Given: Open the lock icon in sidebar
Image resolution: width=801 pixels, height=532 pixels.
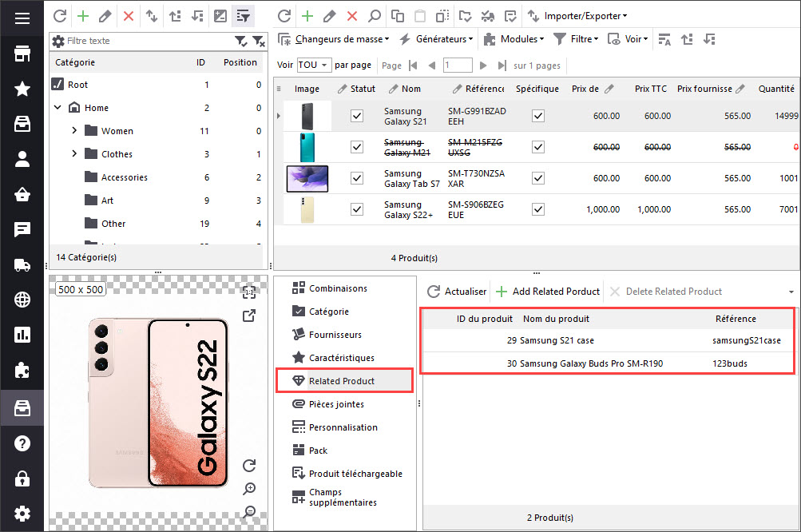Looking at the screenshot, I should click(x=22, y=478).
